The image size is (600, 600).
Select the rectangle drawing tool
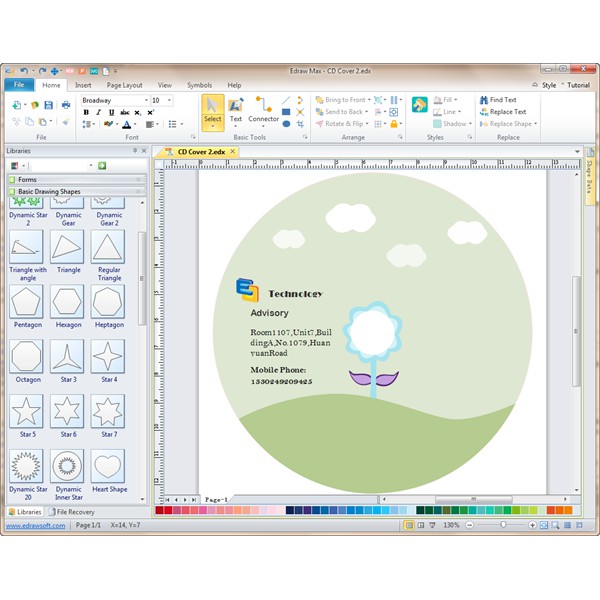[x=286, y=112]
